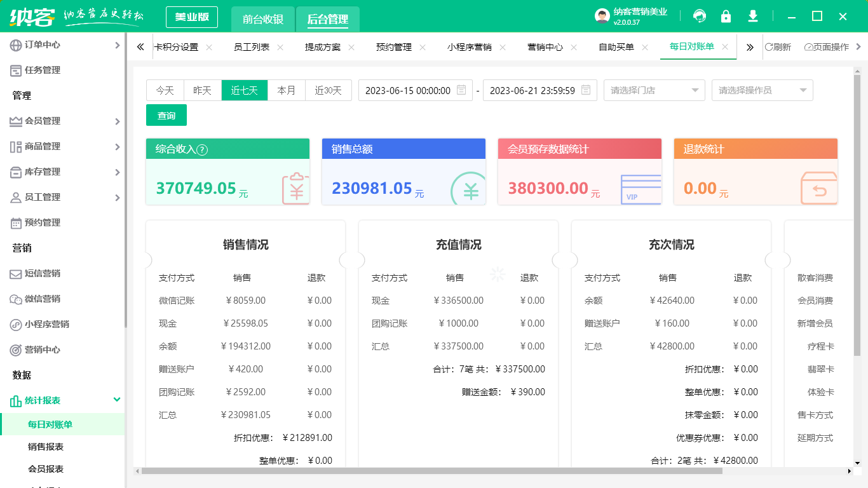Screen dimensions: 868x488
Task: Select the 本月 date filter
Action: (287, 90)
